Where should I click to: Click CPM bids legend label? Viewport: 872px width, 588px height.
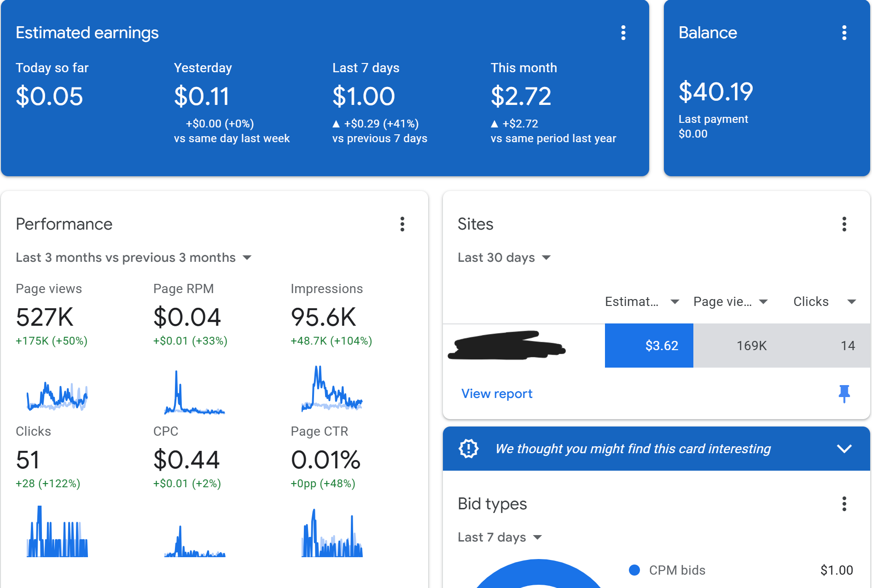click(677, 570)
